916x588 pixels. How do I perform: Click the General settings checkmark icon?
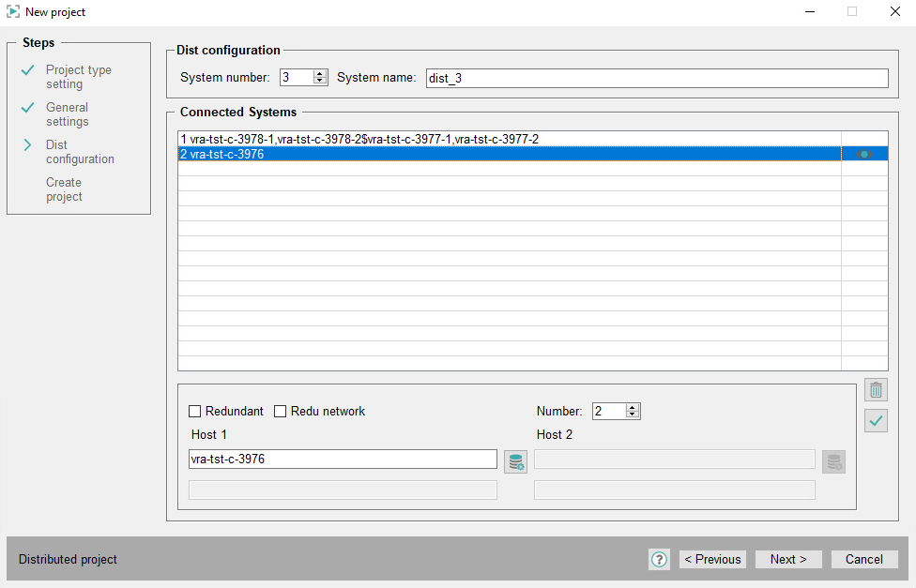[x=28, y=108]
